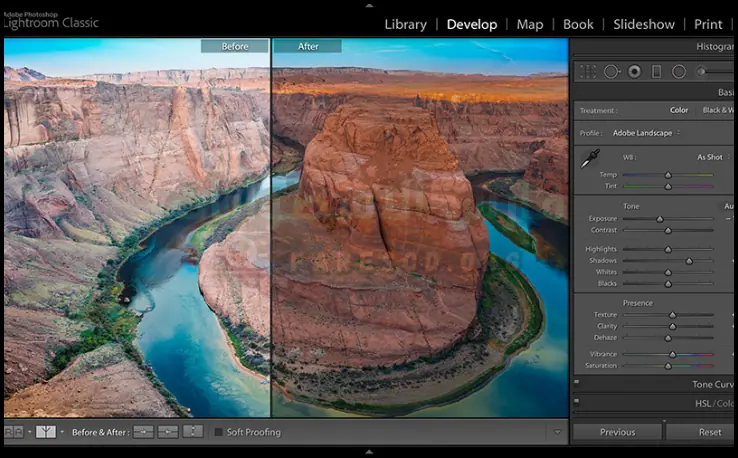Screen dimensions: 738x458
Task: Toggle the HSL/Color panel switch
Action: [577, 403]
